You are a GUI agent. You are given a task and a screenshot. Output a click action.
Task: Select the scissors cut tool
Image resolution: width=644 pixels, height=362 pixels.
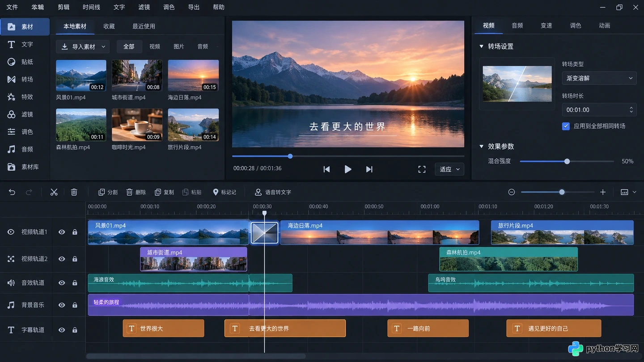point(54,192)
